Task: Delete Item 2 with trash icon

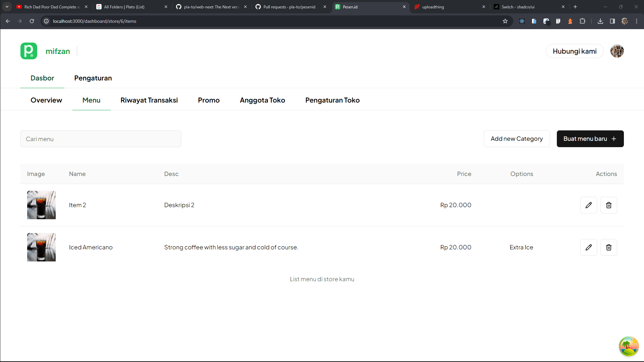Action: pos(608,205)
